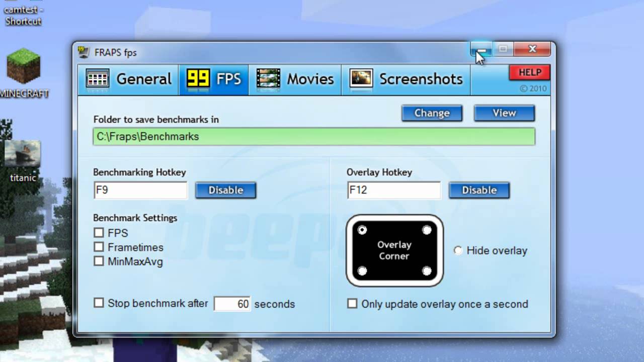Open the Movies tab
This screenshot has height=362, width=644.
point(295,79)
